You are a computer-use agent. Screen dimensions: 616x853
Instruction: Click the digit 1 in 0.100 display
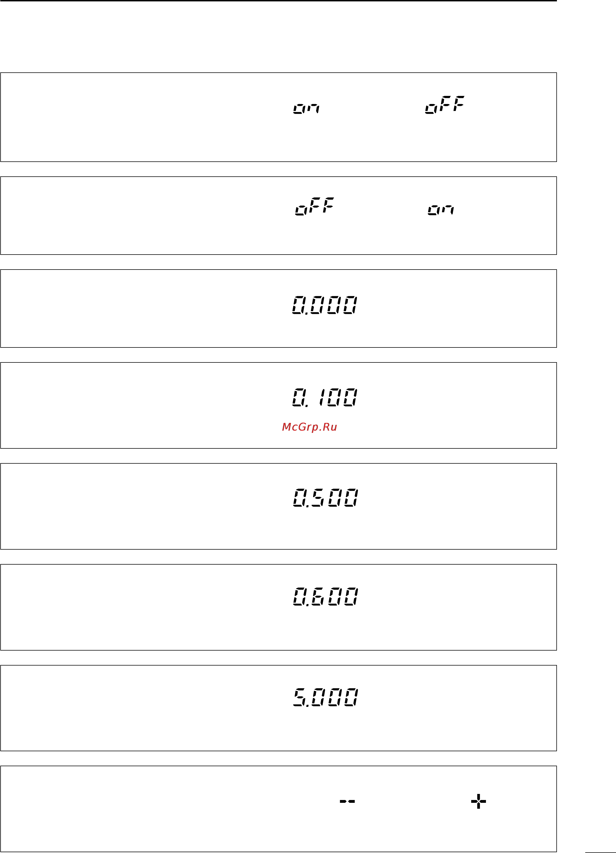(x=321, y=397)
